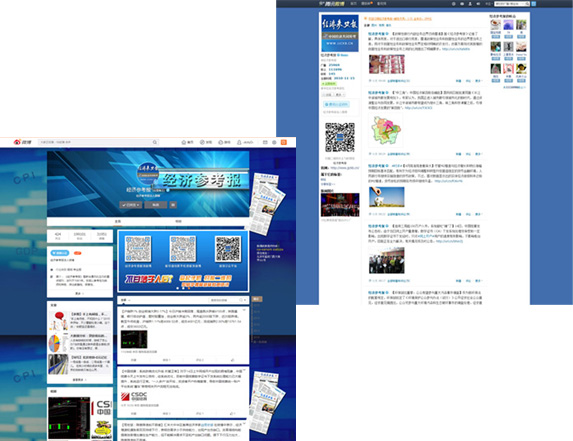The image size is (573, 441).
Task: Click the message button on profile banner
Action: point(156,205)
